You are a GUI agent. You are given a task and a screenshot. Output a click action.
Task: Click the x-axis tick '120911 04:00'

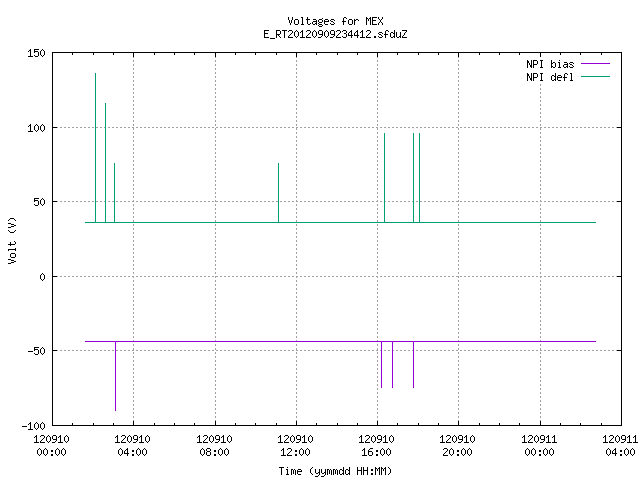pos(620,446)
